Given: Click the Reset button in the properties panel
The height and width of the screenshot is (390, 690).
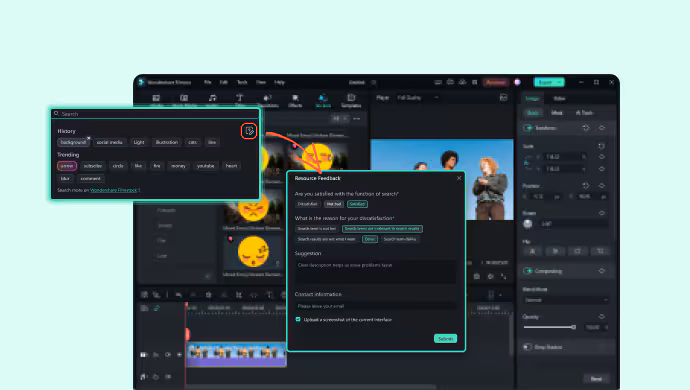Looking at the screenshot, I should [596, 379].
